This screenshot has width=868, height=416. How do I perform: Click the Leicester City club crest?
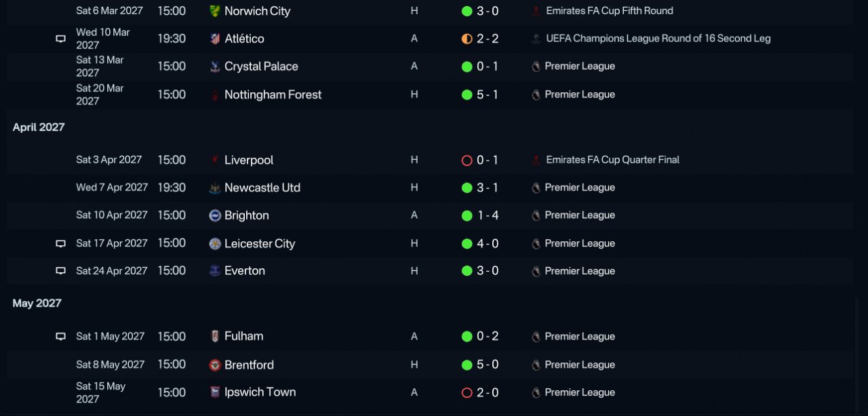215,243
